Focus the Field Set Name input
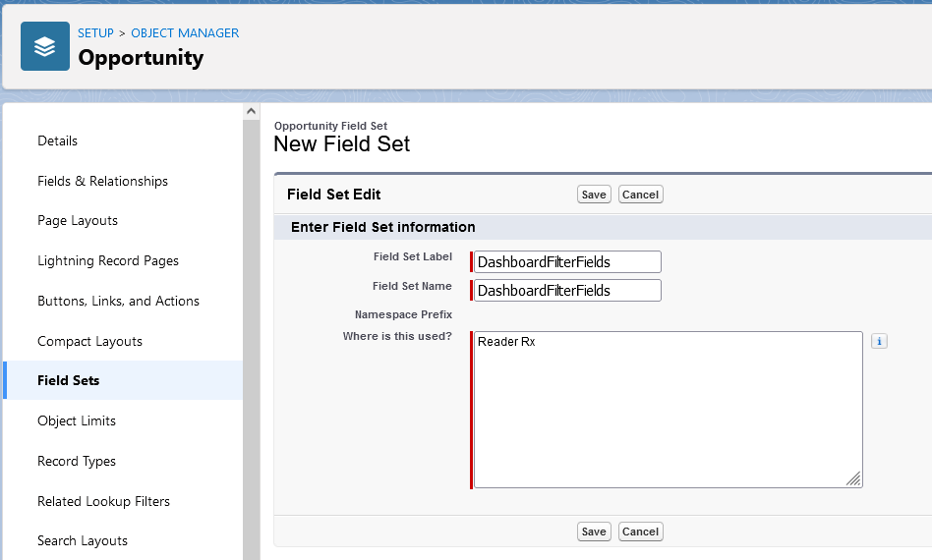Screen dimensions: 932x560 pyautogui.click(x=567, y=291)
